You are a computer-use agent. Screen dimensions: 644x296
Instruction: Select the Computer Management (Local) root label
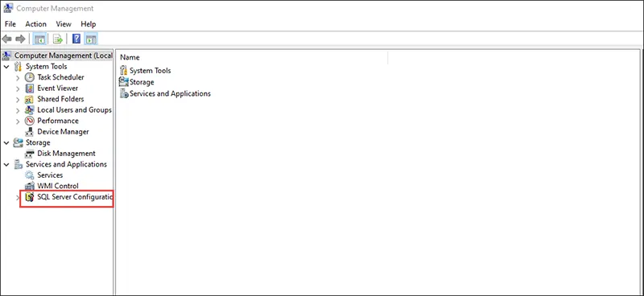pyautogui.click(x=64, y=55)
